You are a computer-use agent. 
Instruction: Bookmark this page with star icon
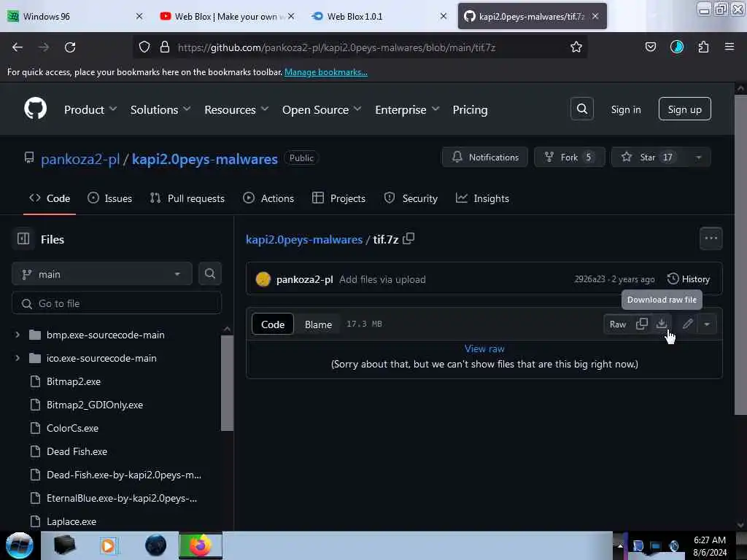pyautogui.click(x=576, y=47)
